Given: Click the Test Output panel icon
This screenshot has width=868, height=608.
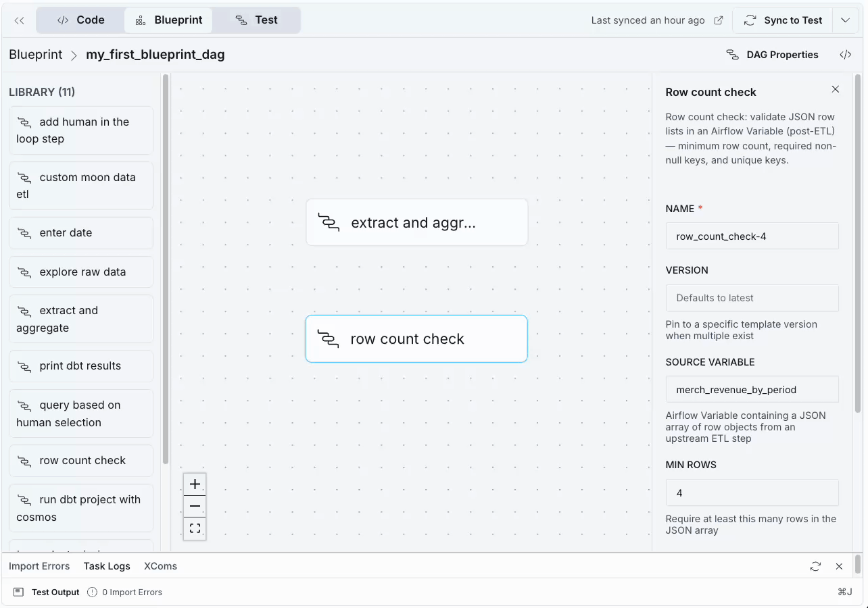Looking at the screenshot, I should pos(17,592).
